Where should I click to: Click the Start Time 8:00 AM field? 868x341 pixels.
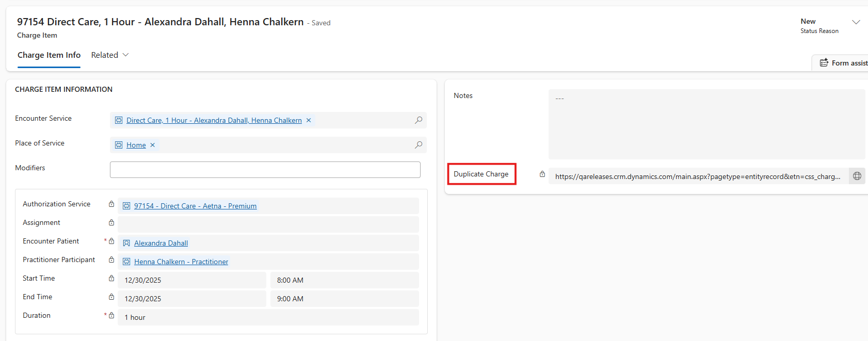pyautogui.click(x=344, y=280)
